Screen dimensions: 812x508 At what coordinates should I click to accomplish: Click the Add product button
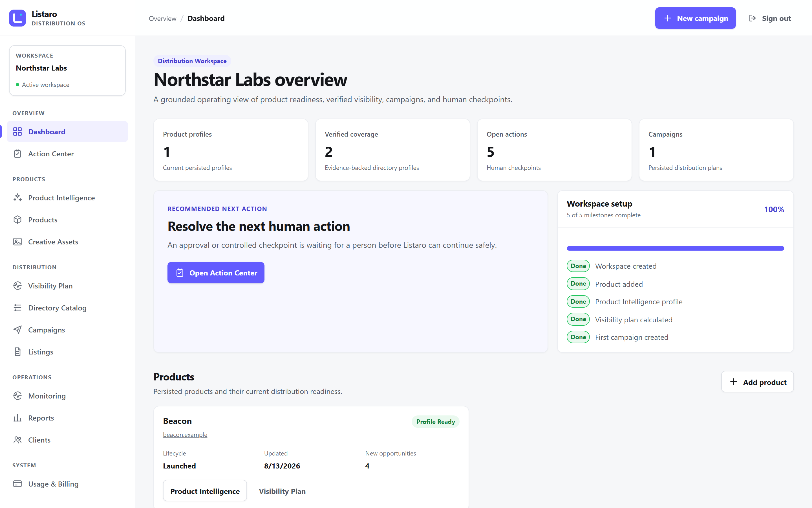point(757,382)
